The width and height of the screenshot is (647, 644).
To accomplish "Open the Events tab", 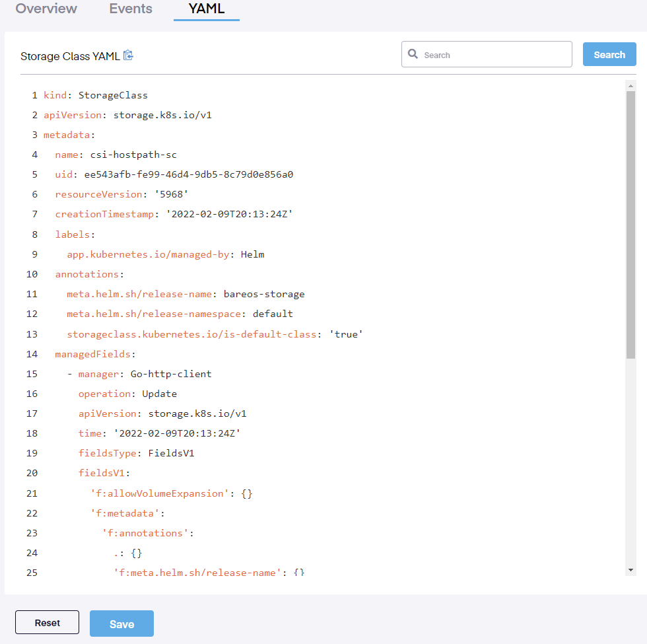I will [131, 9].
